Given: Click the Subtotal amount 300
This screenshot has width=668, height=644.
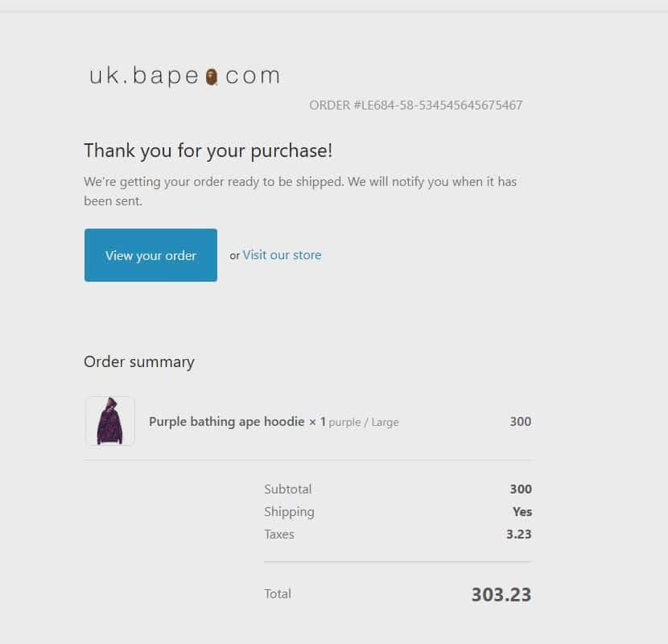Looking at the screenshot, I should [x=520, y=489].
